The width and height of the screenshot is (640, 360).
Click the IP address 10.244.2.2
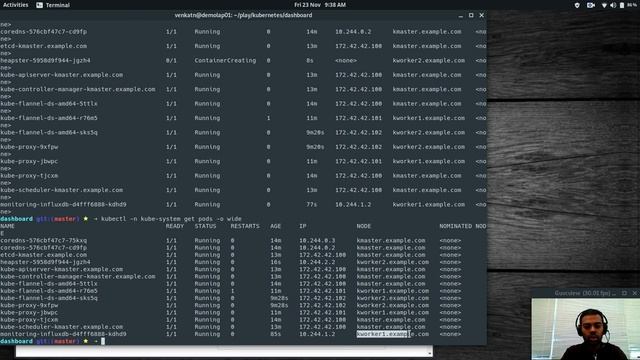(317, 262)
